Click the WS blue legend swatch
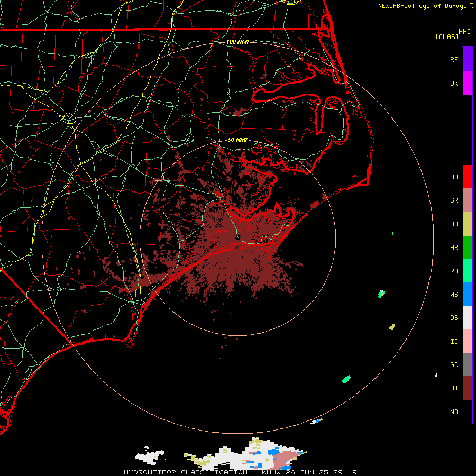 tap(467, 294)
